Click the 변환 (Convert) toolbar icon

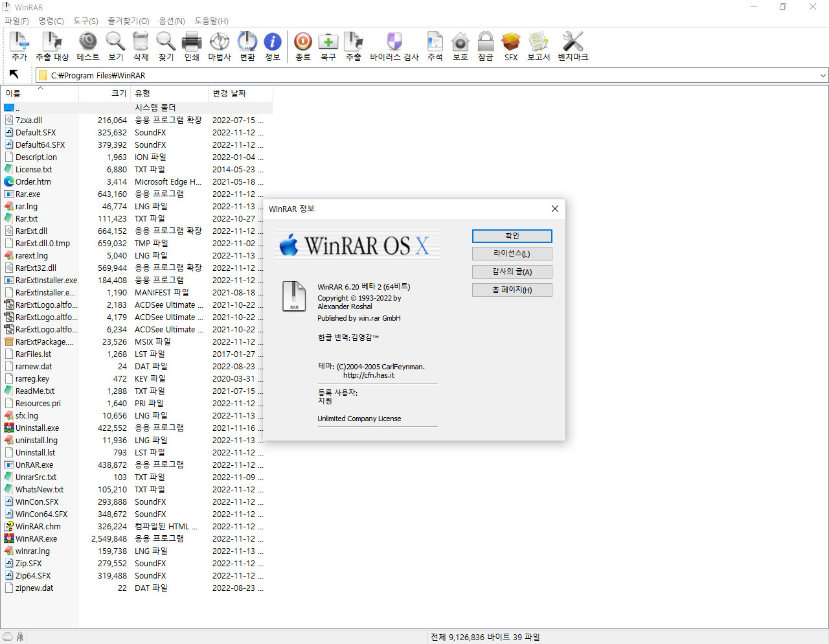pyautogui.click(x=247, y=41)
